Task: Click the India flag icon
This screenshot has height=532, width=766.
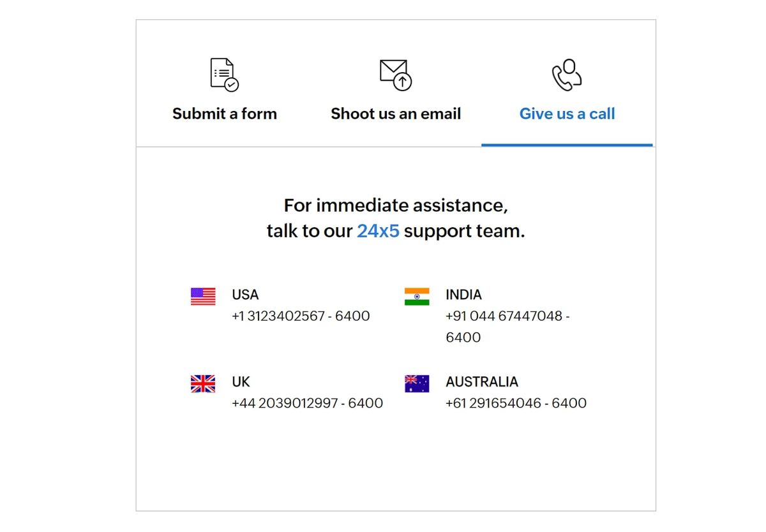Action: (x=417, y=297)
